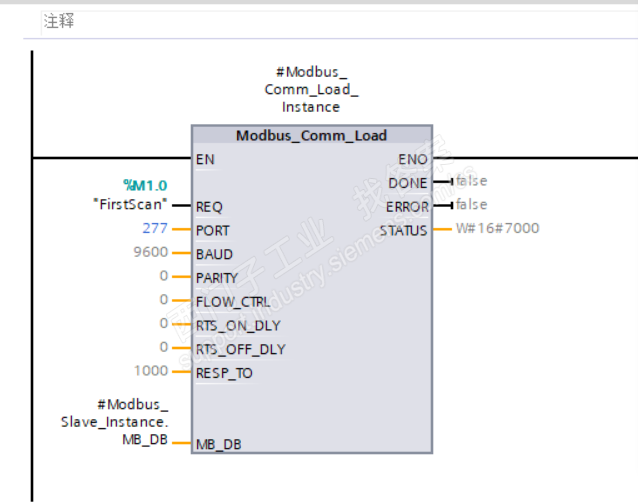Select the %M1.0 address operand
Screen dimensions: 638x504
[145, 185]
